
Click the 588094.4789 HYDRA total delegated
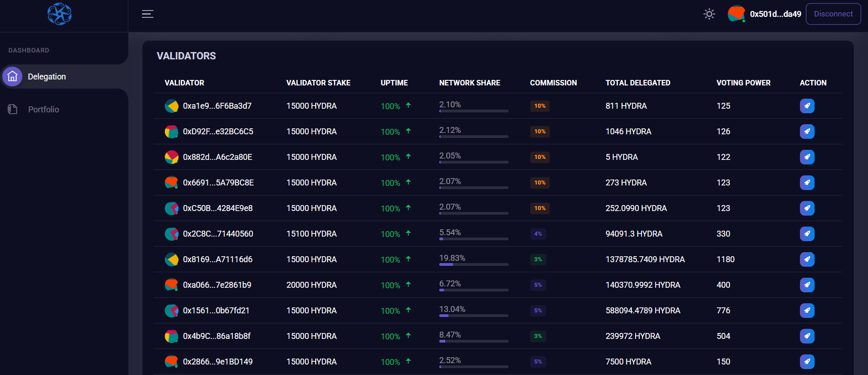click(643, 311)
